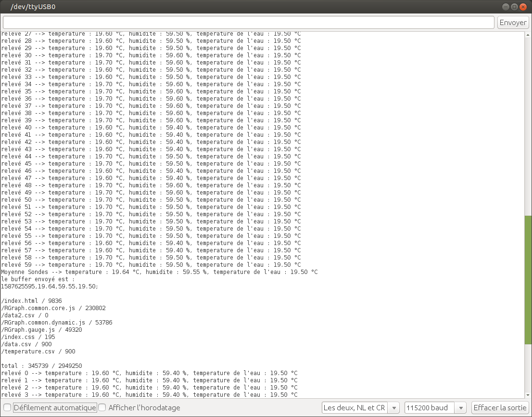Click the 'Moyenne Sondes' output line
Viewport: 532px width, 417px height.
(159, 272)
